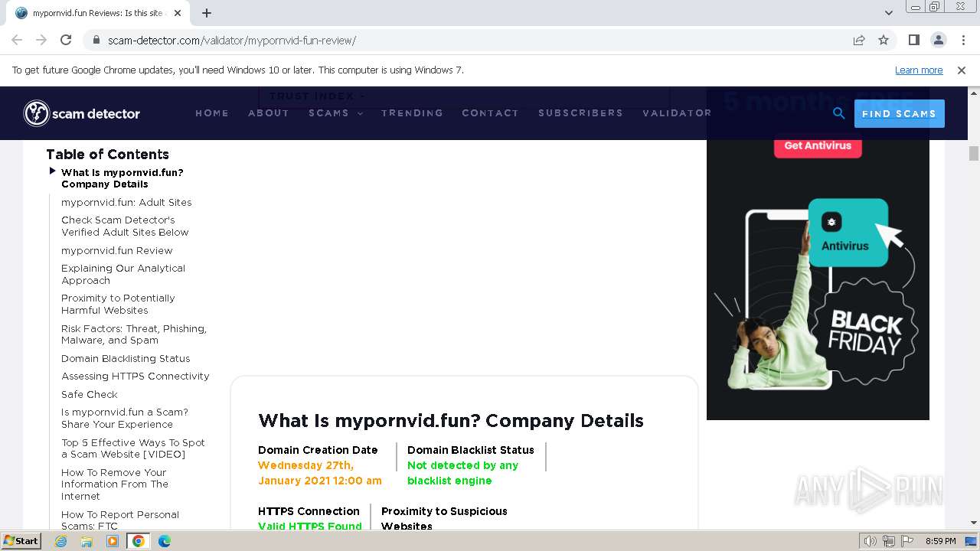Expand the SCAMS dropdown menu
Screen dimensions: 980x551
[x=335, y=112]
